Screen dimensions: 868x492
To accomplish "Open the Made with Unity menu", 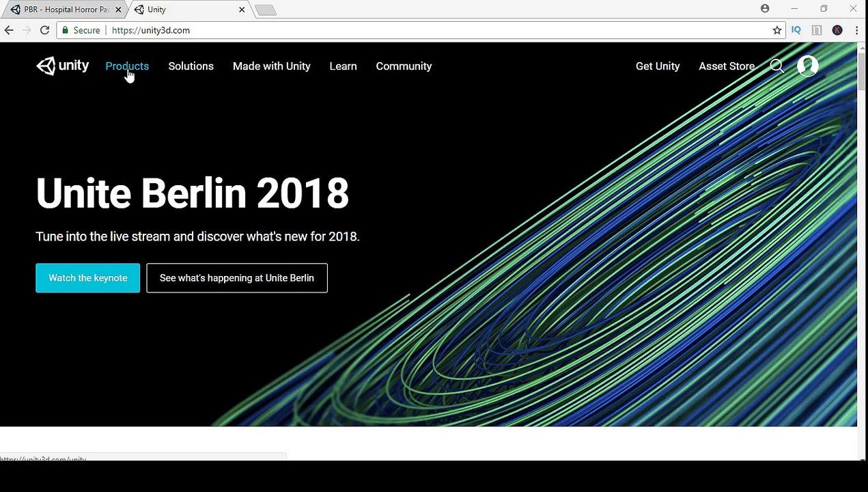I will click(x=272, y=66).
